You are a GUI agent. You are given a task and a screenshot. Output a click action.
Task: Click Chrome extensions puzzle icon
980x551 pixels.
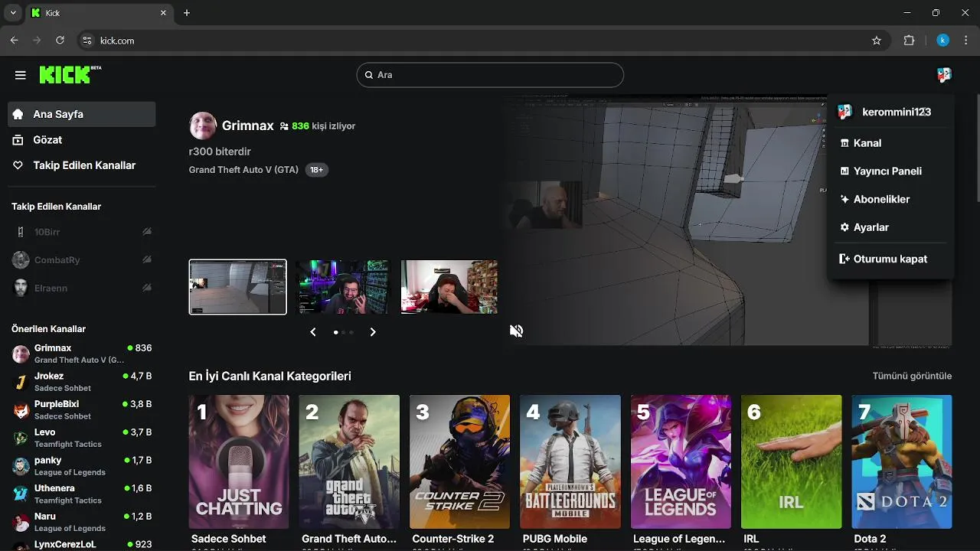[x=910, y=41]
